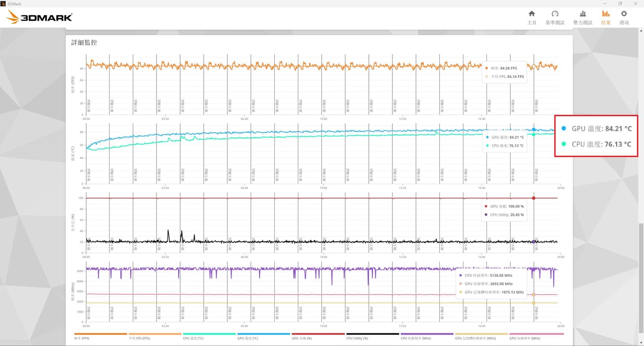
Task: Toggle the CPU 溫度 legend series
Action: pyautogui.click(x=209, y=336)
